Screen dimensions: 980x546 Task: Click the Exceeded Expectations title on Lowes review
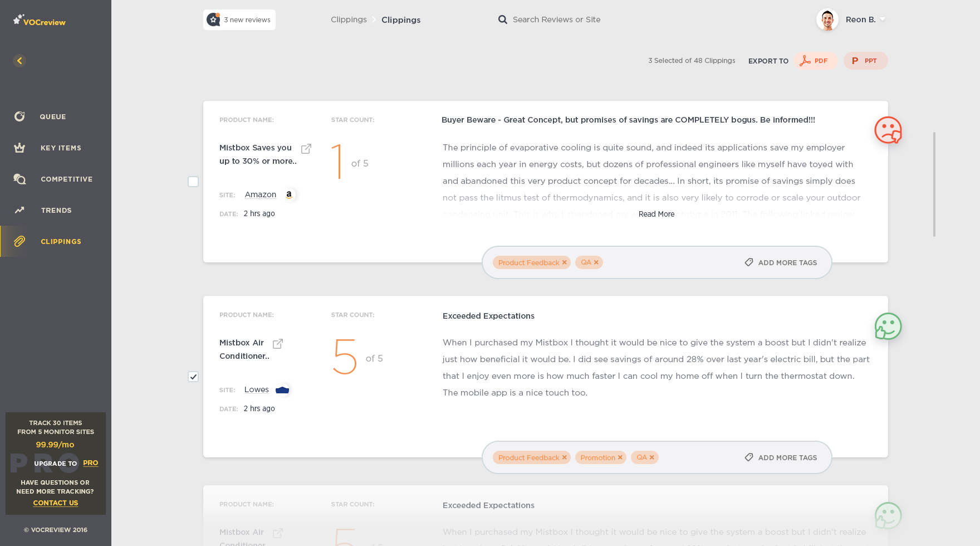pyautogui.click(x=488, y=316)
